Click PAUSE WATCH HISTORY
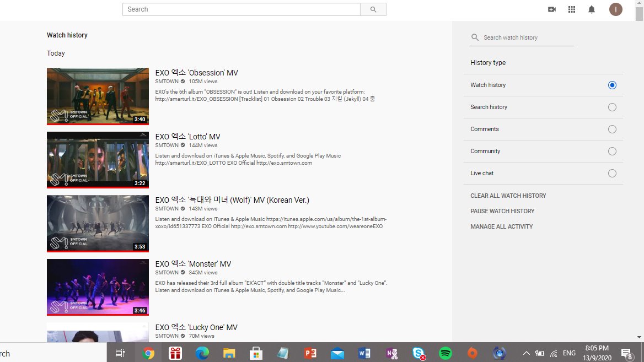The image size is (644, 362). tap(502, 211)
